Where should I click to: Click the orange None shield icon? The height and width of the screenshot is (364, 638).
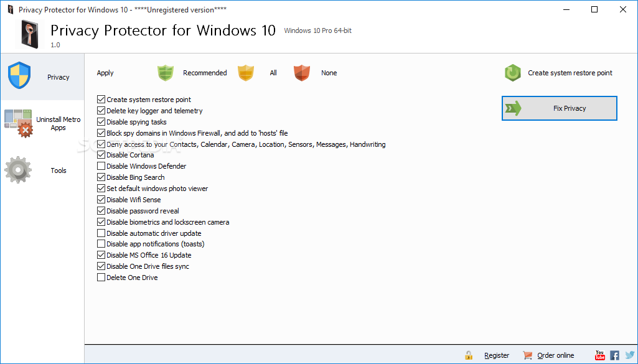[x=302, y=73]
